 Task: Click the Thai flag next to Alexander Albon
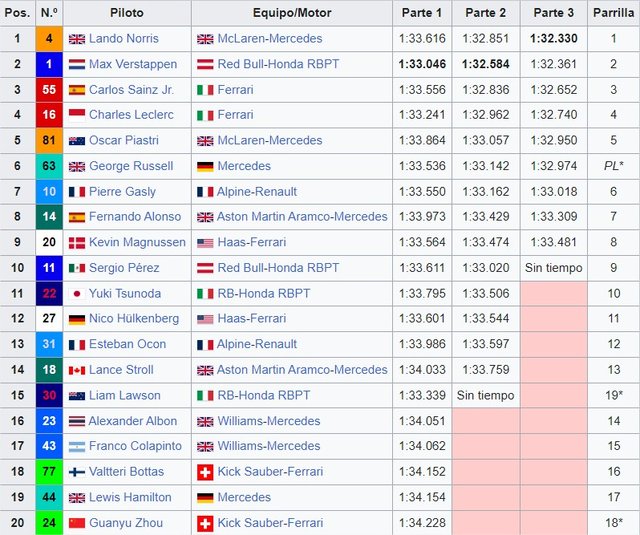(77, 421)
